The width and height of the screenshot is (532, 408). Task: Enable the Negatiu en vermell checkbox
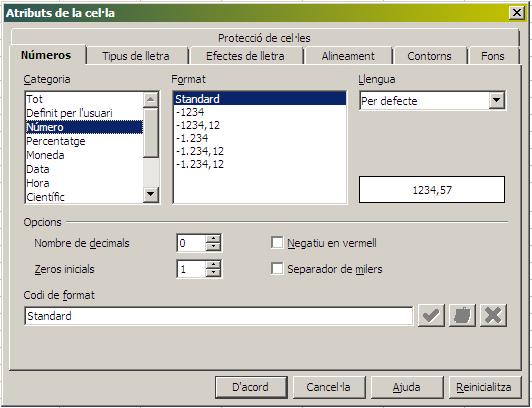click(x=277, y=243)
